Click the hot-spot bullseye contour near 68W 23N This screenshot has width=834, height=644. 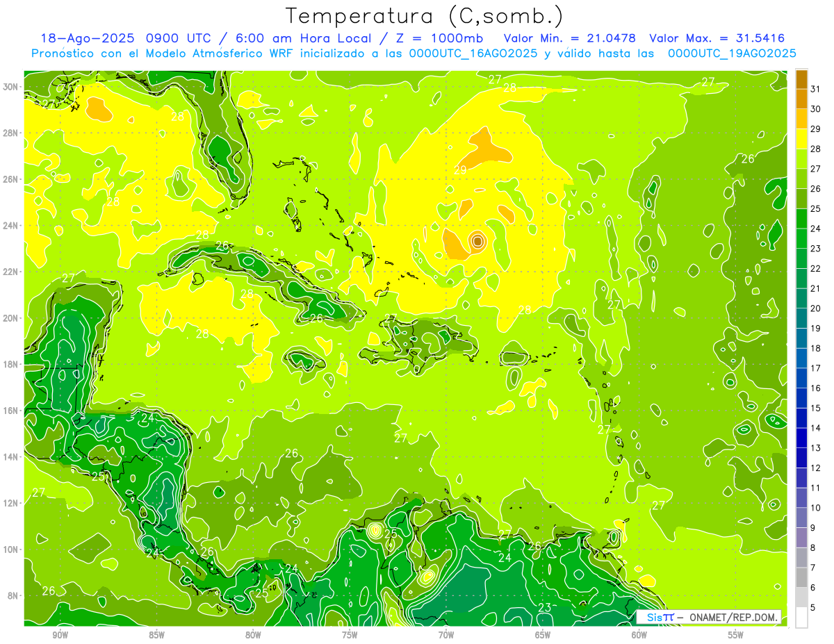[478, 241]
